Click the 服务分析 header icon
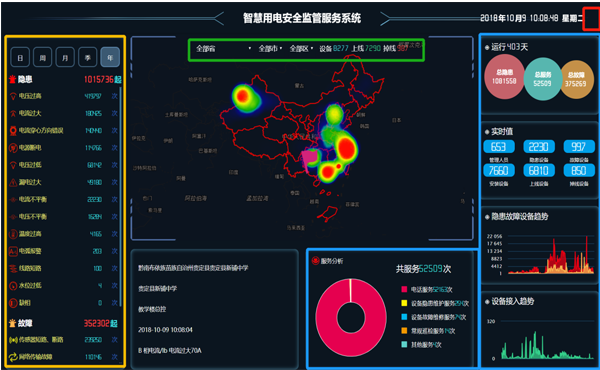The width and height of the screenshot is (600, 370). coord(315,261)
